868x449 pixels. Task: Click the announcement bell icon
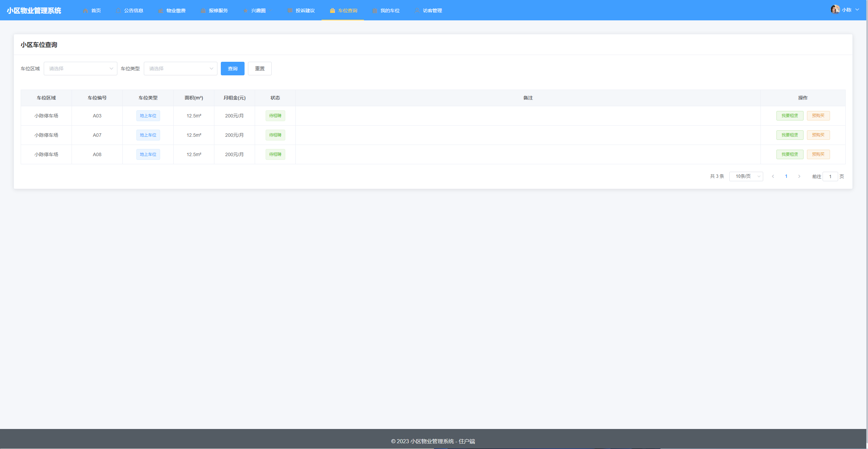click(x=118, y=11)
